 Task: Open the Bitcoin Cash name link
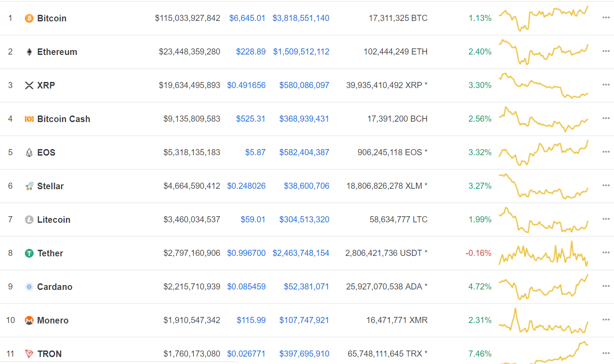point(64,119)
